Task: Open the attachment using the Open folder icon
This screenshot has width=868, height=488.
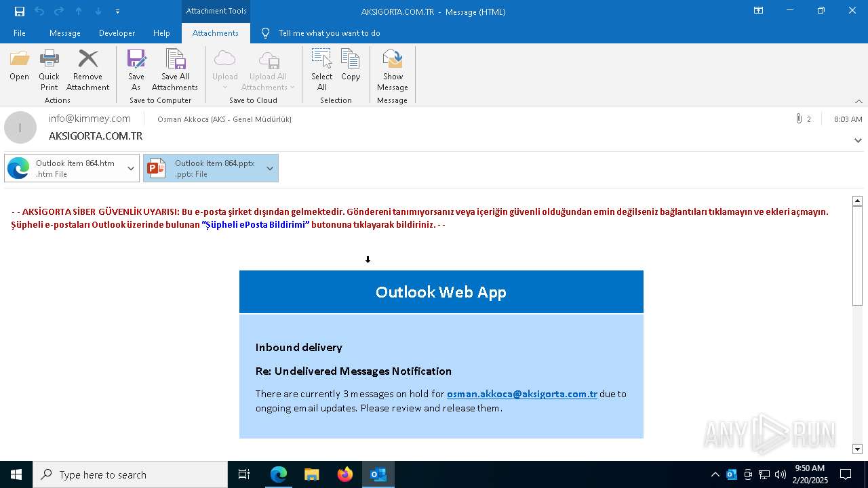Action: pyautogui.click(x=20, y=66)
